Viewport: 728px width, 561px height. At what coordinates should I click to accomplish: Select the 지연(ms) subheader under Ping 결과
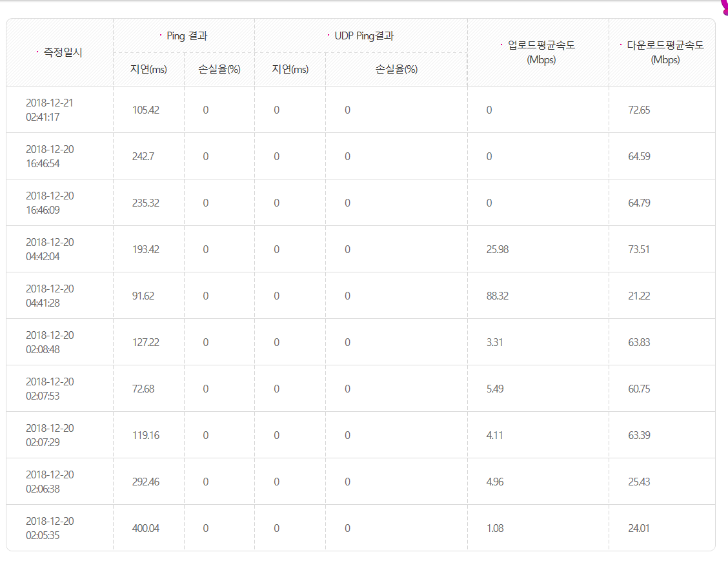[148, 70]
